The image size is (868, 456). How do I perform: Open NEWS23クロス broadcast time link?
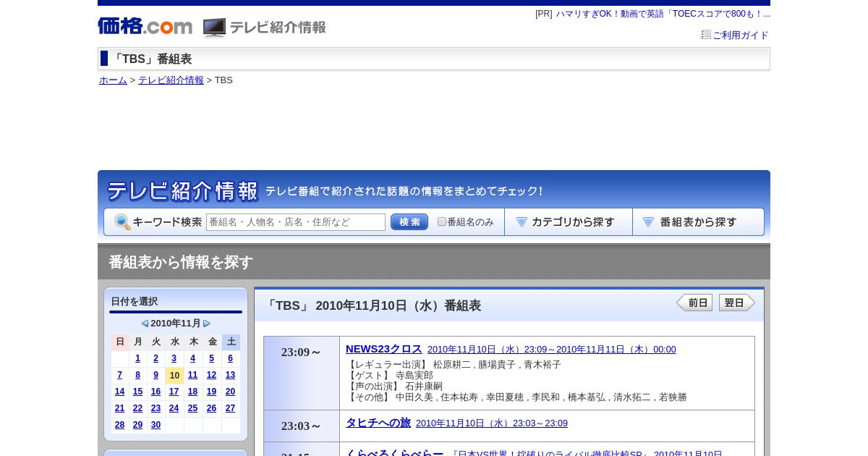pyautogui.click(x=552, y=350)
